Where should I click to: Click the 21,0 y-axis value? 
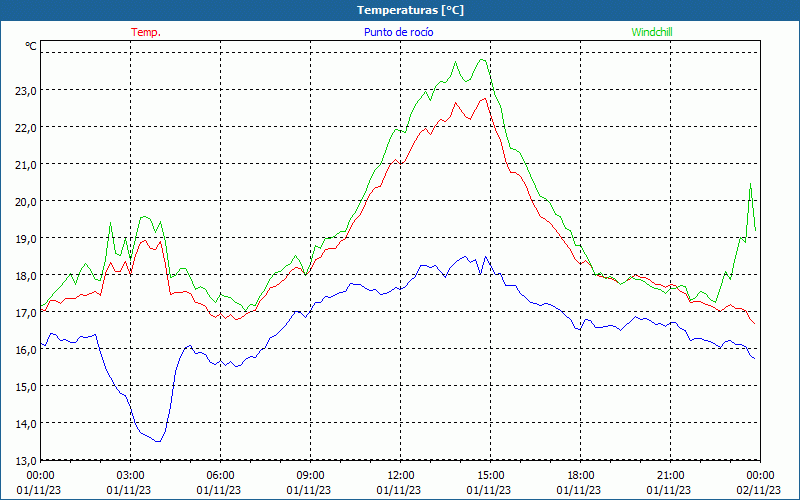(26, 165)
